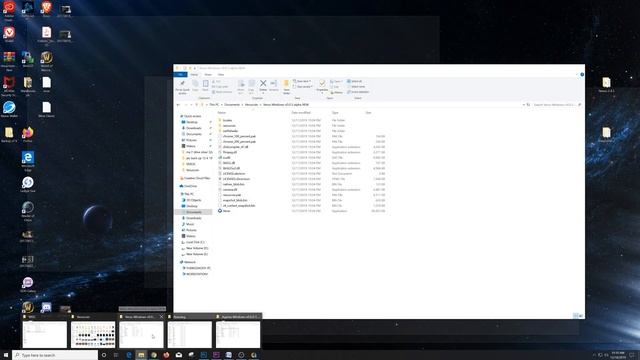Open the first taskbar preview thumbnail
Image resolution: width=640 pixels, height=360 pixels.
point(44,334)
